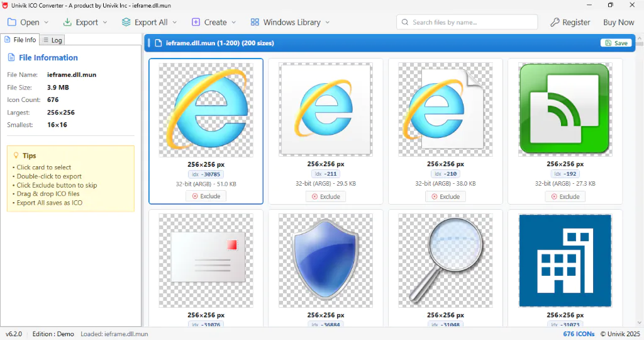Click the Loaded: ieframe.dll.mun status text
Viewport: 644px width, 340px height.
coord(114,334)
